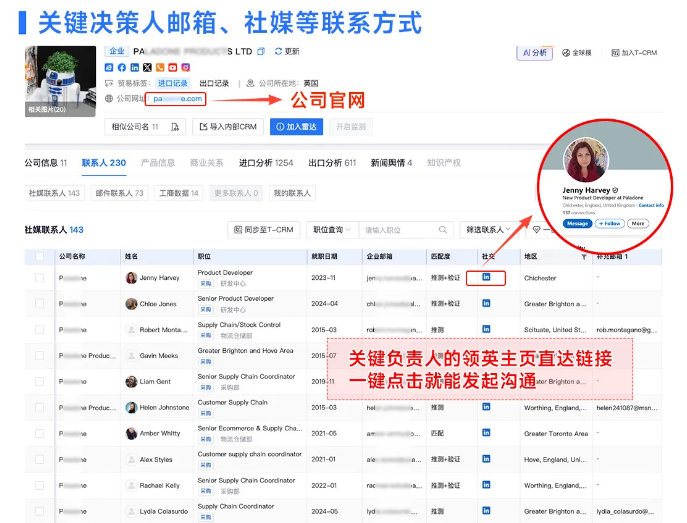The height and width of the screenshot is (523, 687).
Task: Click the blue 加入雷达 button
Action: pos(296,127)
